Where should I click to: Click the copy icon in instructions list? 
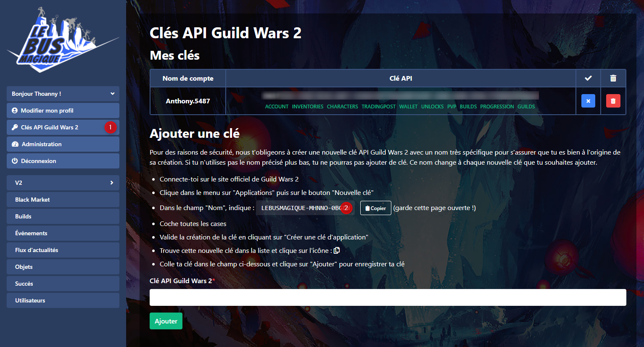[x=337, y=250]
